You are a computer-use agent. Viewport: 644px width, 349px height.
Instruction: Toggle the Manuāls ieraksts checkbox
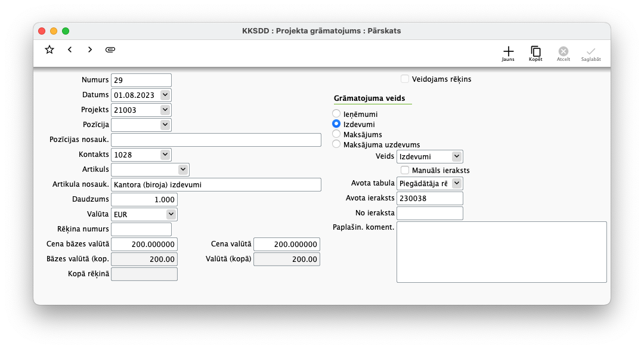pyautogui.click(x=405, y=170)
